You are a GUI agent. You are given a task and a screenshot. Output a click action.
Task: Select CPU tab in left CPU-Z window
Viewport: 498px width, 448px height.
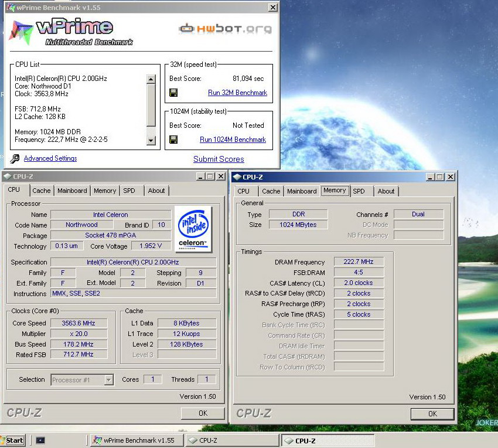coord(13,190)
